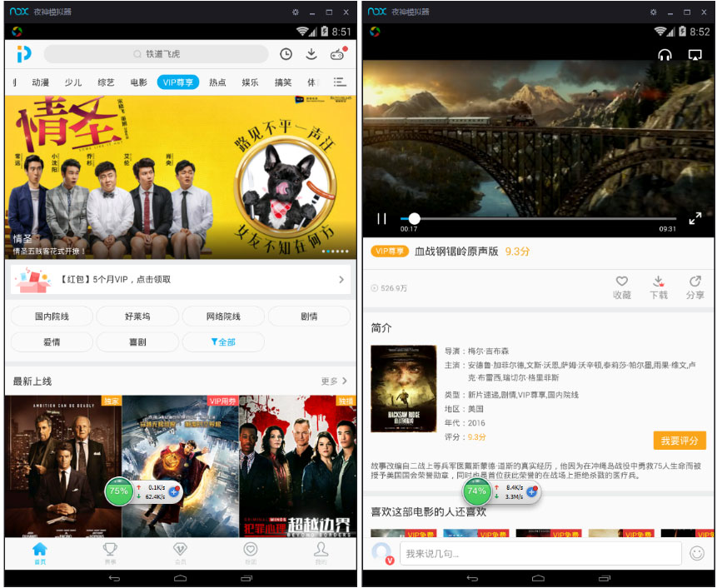Click Android back button in right window
The width and height of the screenshot is (717, 588).
point(472,578)
